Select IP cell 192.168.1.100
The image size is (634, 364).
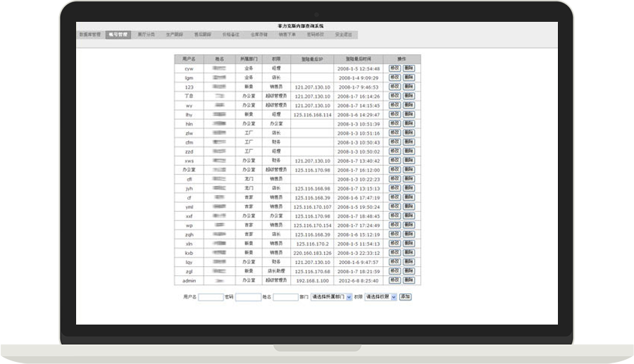pos(312,280)
